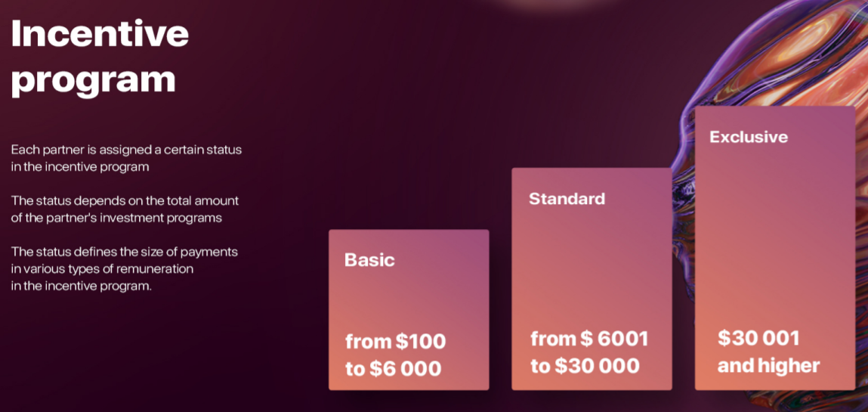Click 'from $ 6001 to $30 000' text
The width and height of the screenshot is (868, 412).
(589, 352)
